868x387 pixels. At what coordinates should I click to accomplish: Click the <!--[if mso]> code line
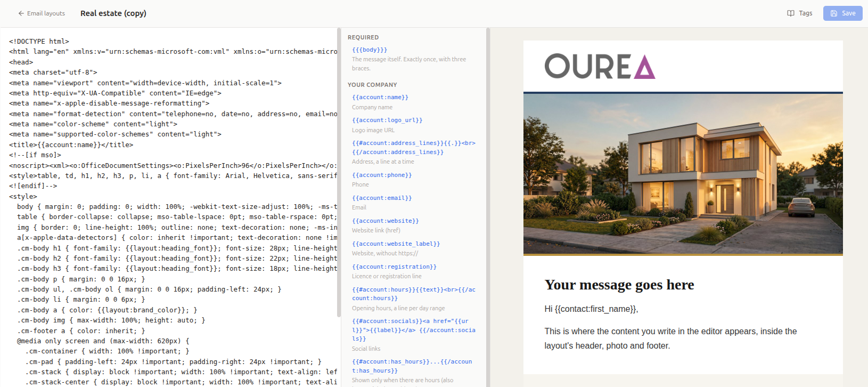(35, 155)
